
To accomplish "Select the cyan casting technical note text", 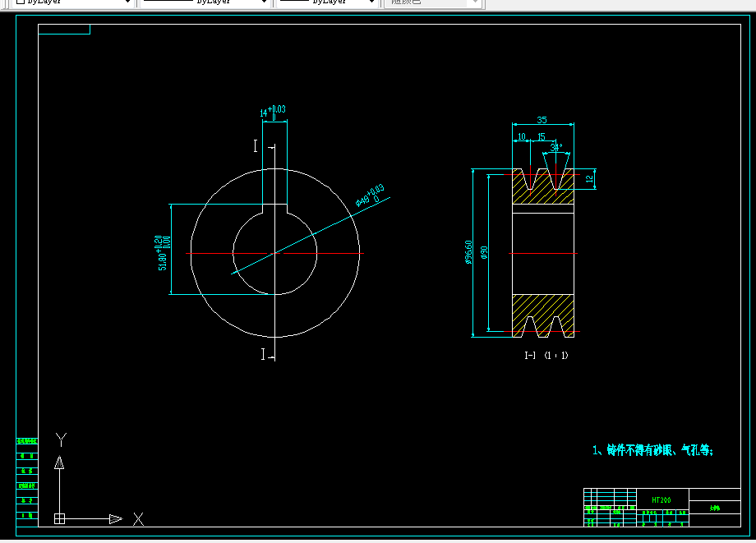I will (652, 450).
